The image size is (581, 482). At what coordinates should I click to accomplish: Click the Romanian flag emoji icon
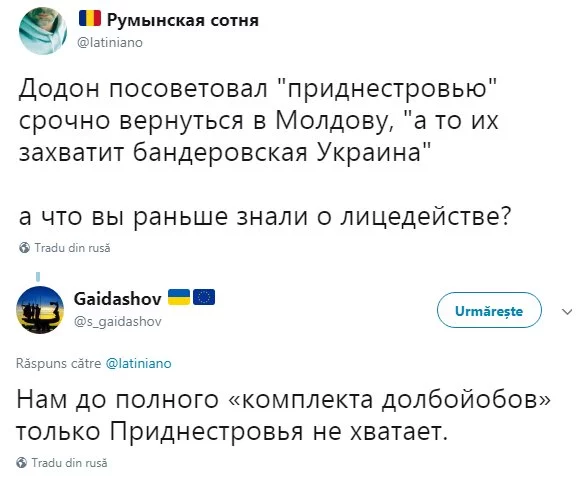(x=90, y=18)
